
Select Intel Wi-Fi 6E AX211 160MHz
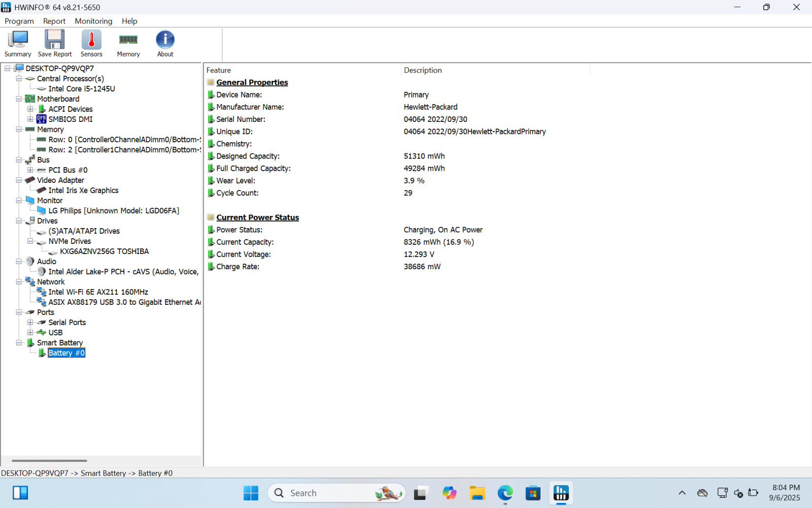click(x=98, y=292)
